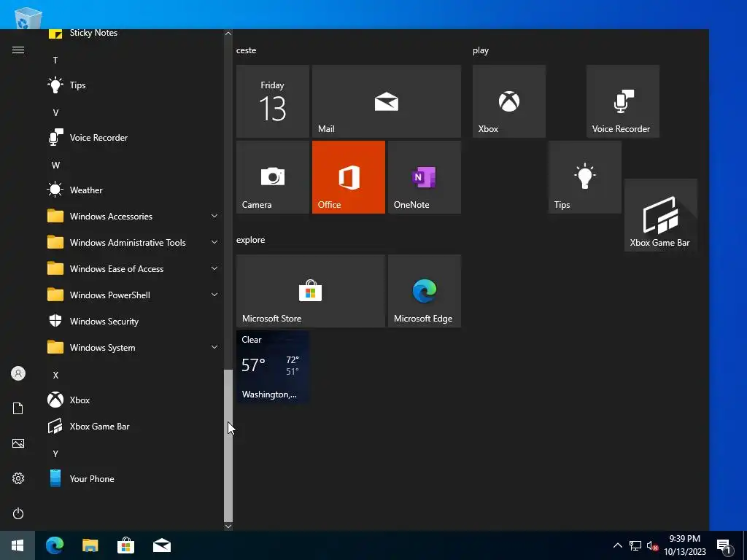
Task: Click the network tray icon
Action: click(x=635, y=545)
